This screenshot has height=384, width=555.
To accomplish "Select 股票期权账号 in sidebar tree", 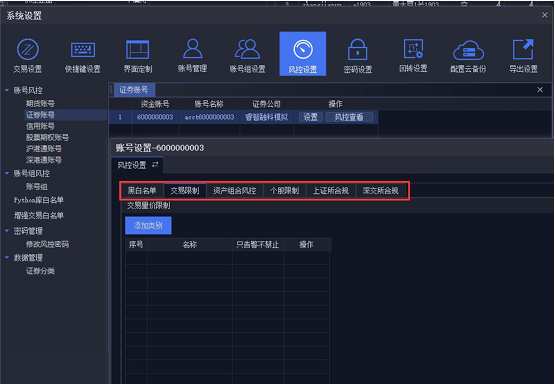I will 47,137.
